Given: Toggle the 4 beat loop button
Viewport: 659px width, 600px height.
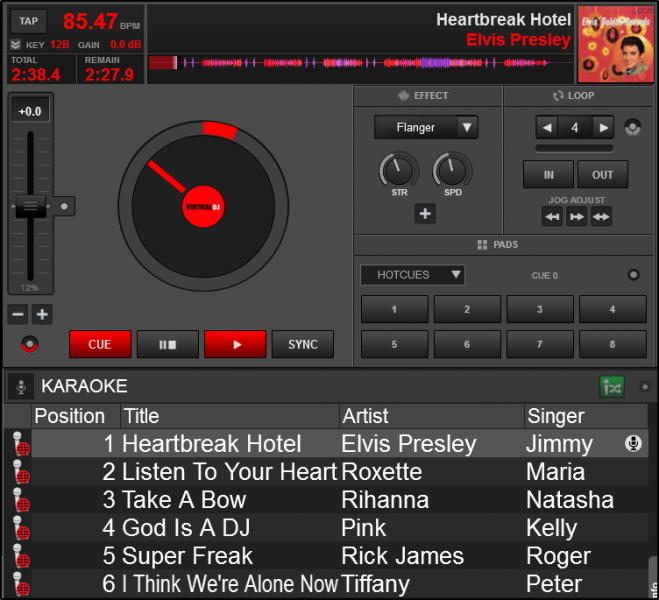Looking at the screenshot, I should (x=575, y=127).
